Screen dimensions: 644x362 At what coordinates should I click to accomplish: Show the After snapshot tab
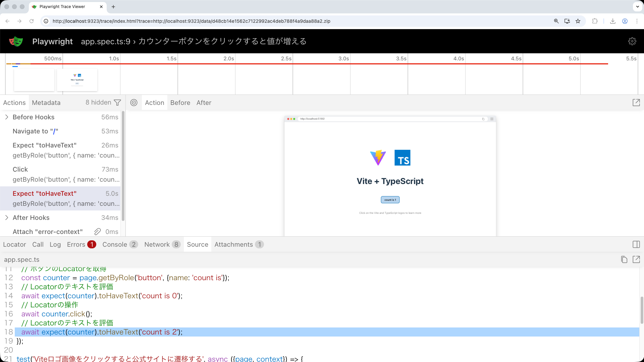click(x=204, y=103)
